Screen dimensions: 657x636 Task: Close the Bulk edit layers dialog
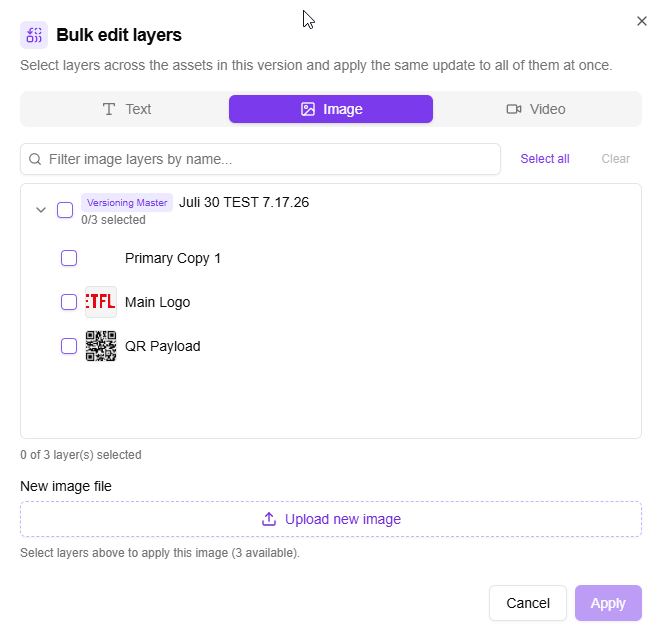point(641,21)
